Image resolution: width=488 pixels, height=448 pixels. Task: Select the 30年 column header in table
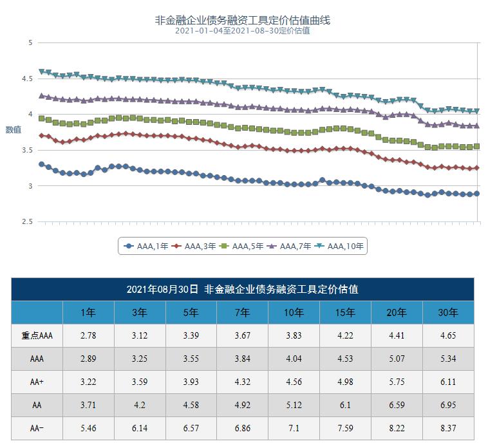tap(448, 313)
